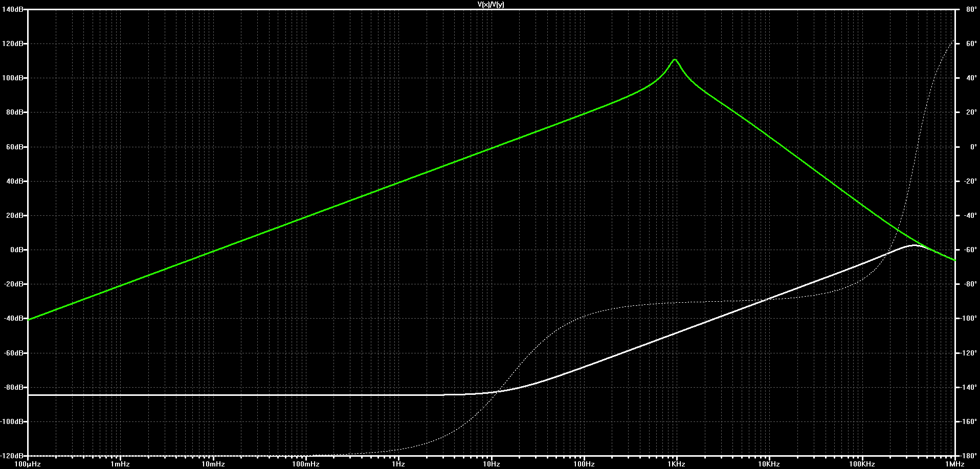Select the 1KHz frequency axis label
The width and height of the screenshot is (980, 469).
(676, 464)
